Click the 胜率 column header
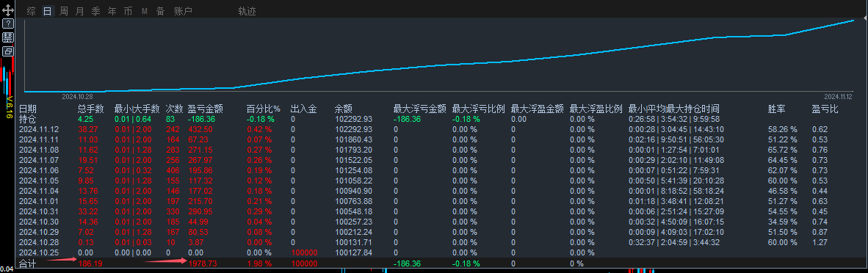The image size is (868, 273). click(x=776, y=109)
